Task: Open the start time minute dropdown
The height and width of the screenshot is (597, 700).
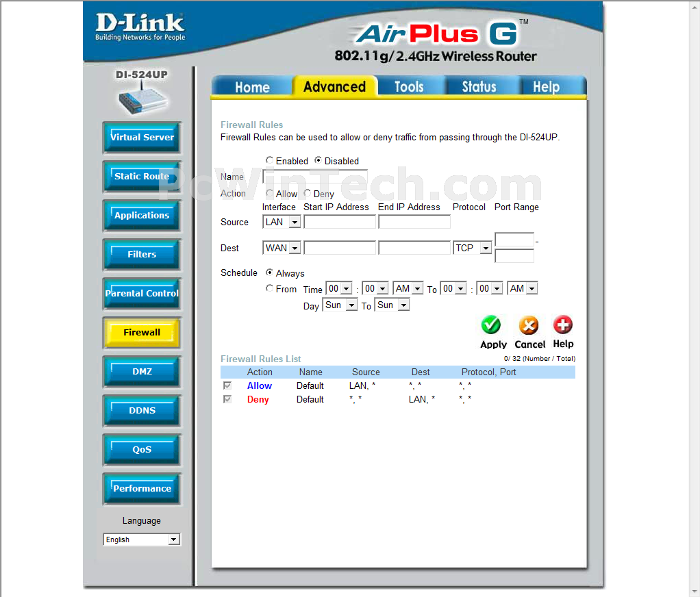Action: tap(375, 288)
